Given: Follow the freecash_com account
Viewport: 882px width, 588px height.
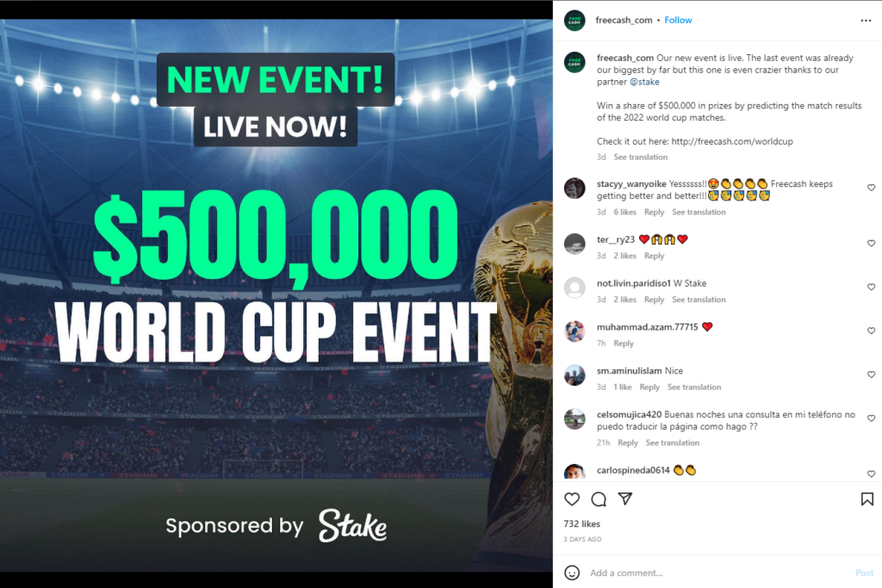Looking at the screenshot, I should 678,21.
